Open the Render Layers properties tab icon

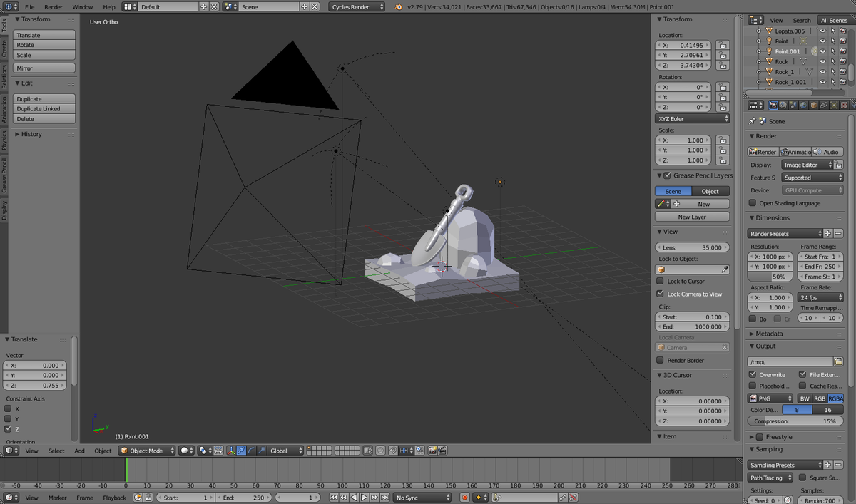pyautogui.click(x=783, y=105)
